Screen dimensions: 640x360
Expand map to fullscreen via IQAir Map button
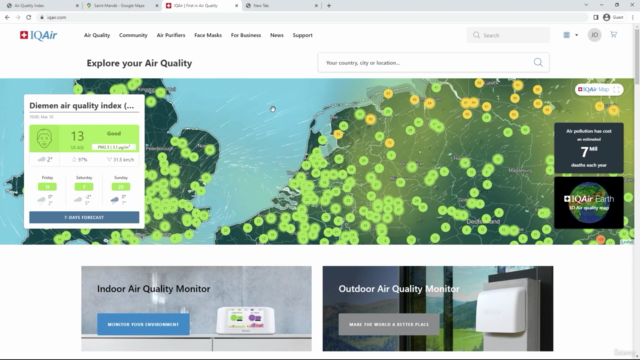[x=599, y=89]
